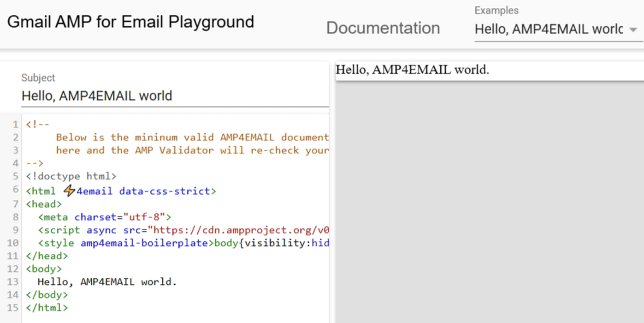The width and height of the screenshot is (644, 323).
Task: Click the opening head tag in editor
Action: tap(44, 204)
